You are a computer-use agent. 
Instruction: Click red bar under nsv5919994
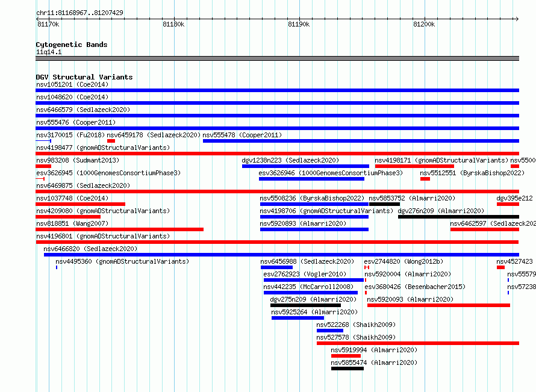(346, 356)
